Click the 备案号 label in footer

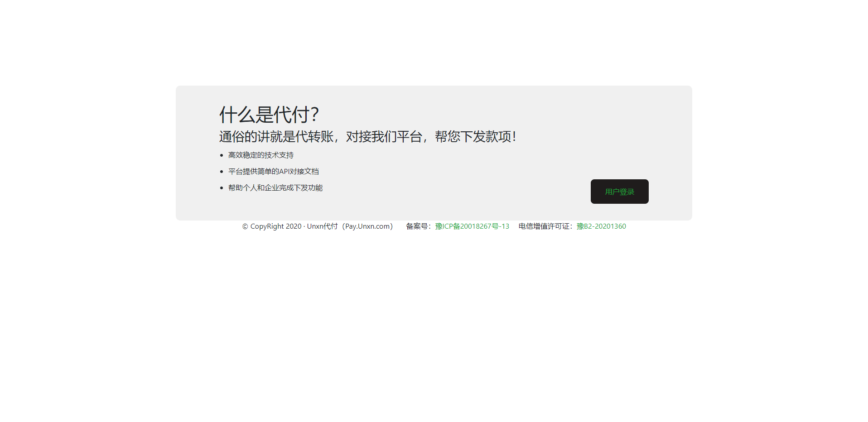coord(417,226)
